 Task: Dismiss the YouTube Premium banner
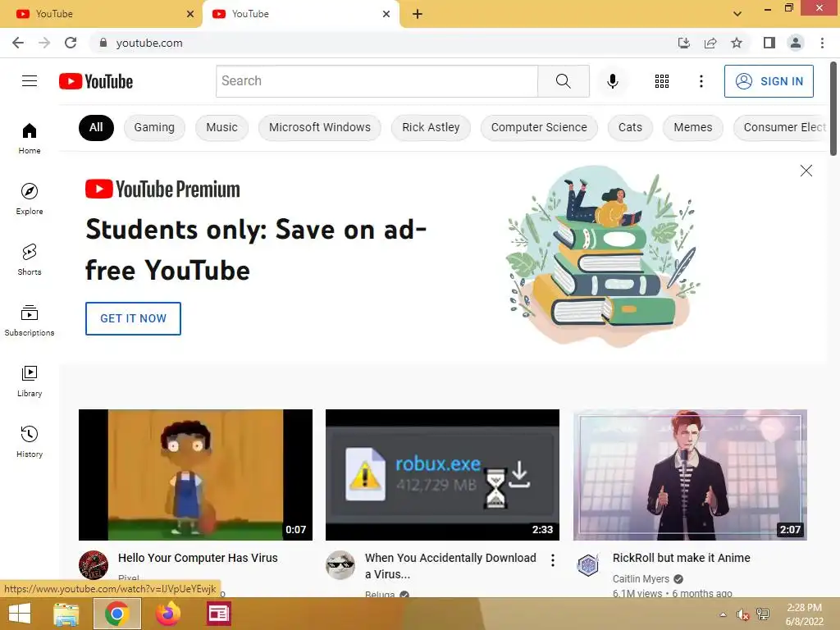806,171
